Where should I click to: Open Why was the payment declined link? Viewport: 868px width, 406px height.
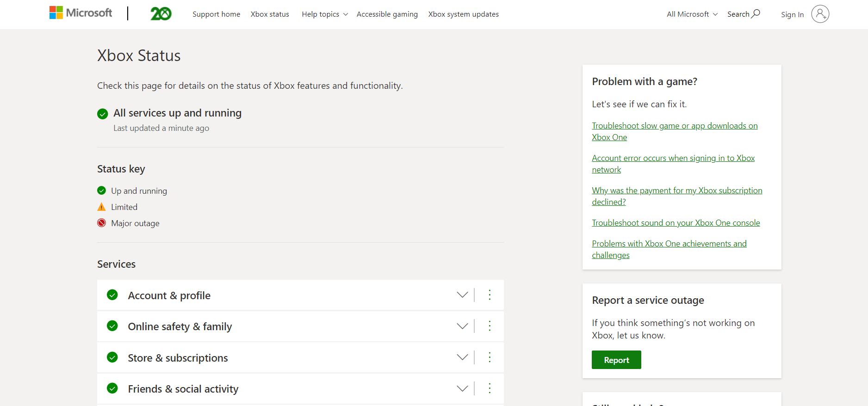(677, 196)
